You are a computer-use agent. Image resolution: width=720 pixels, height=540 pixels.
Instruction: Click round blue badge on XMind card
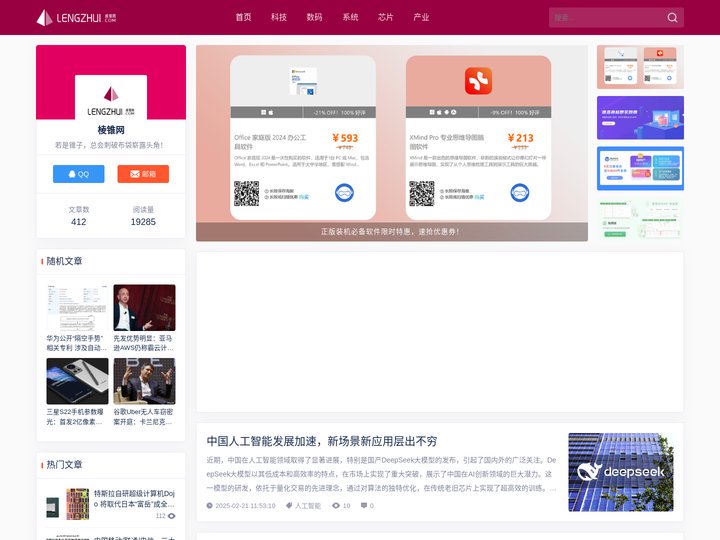pyautogui.click(x=520, y=193)
